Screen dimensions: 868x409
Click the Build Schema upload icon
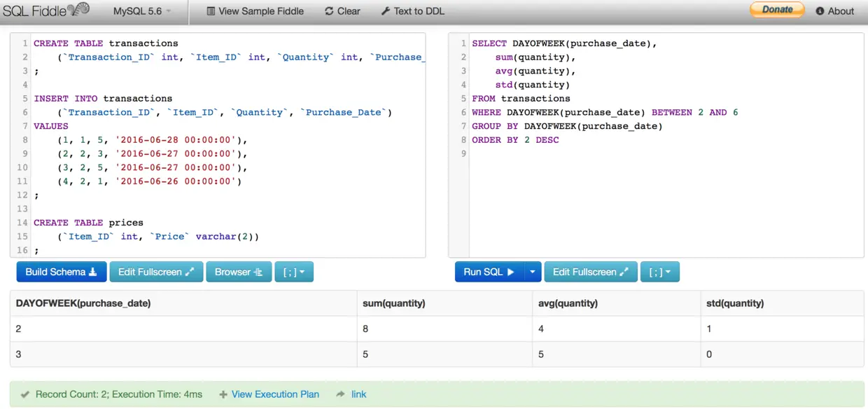tap(92, 272)
